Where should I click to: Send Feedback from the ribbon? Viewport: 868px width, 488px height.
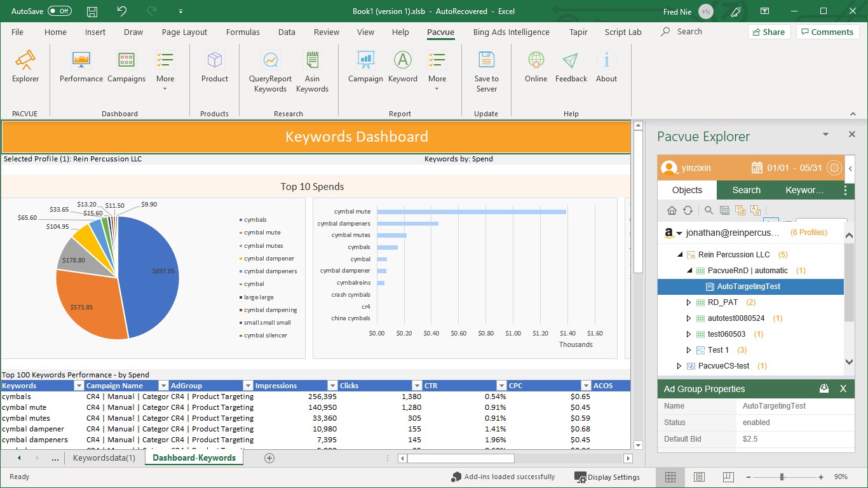(571, 67)
